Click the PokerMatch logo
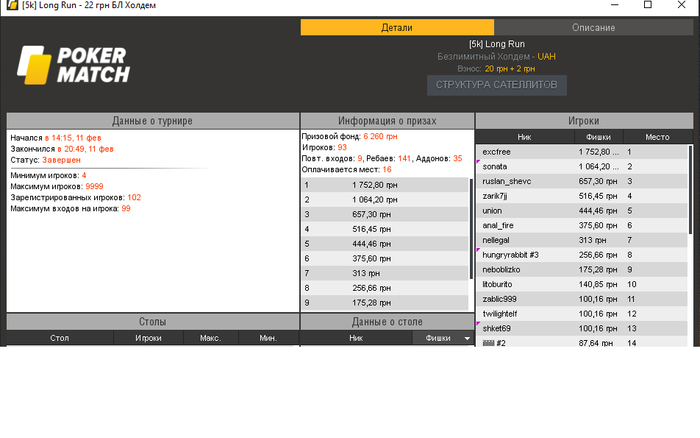 pos(74,65)
